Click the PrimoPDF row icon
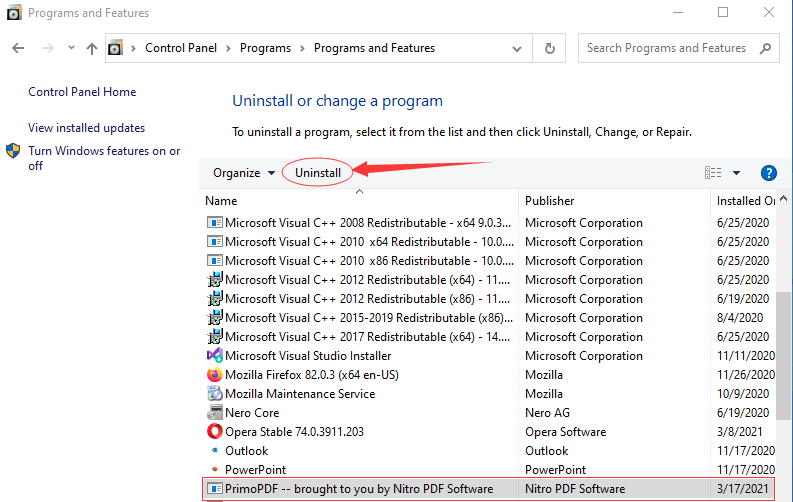The image size is (793, 502). [x=215, y=488]
